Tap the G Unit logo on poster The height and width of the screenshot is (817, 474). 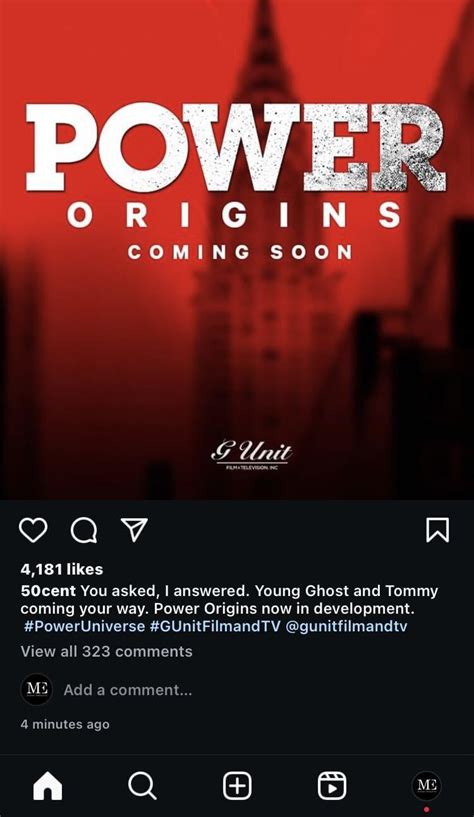252,455
